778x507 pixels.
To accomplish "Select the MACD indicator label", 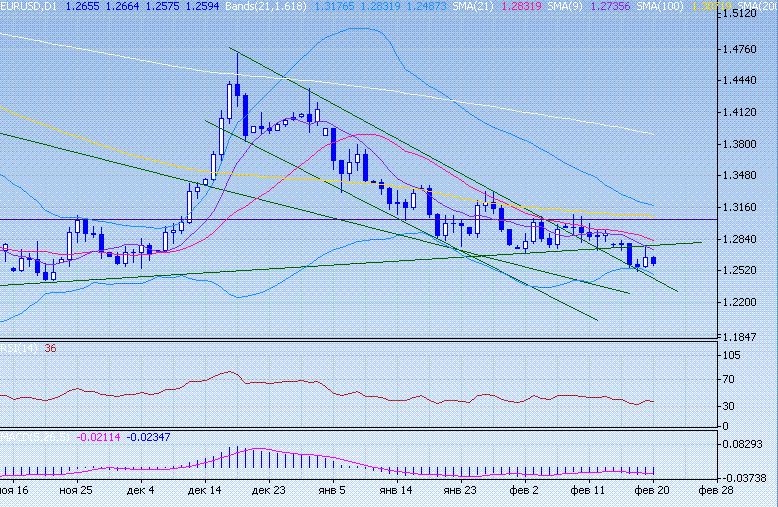I will [x=22, y=438].
